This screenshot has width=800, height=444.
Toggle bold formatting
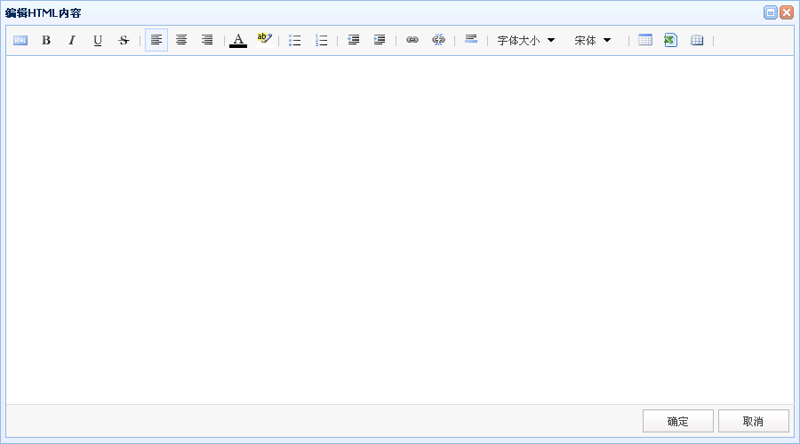coord(46,40)
